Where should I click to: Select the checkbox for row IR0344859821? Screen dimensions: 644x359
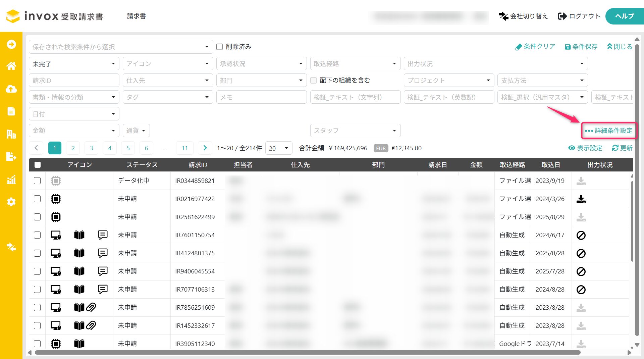37,181
